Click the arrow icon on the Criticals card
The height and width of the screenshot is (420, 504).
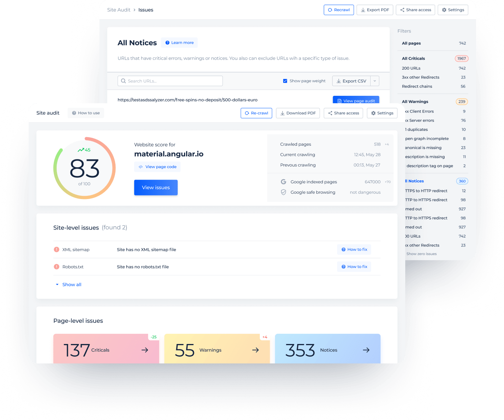145,350
